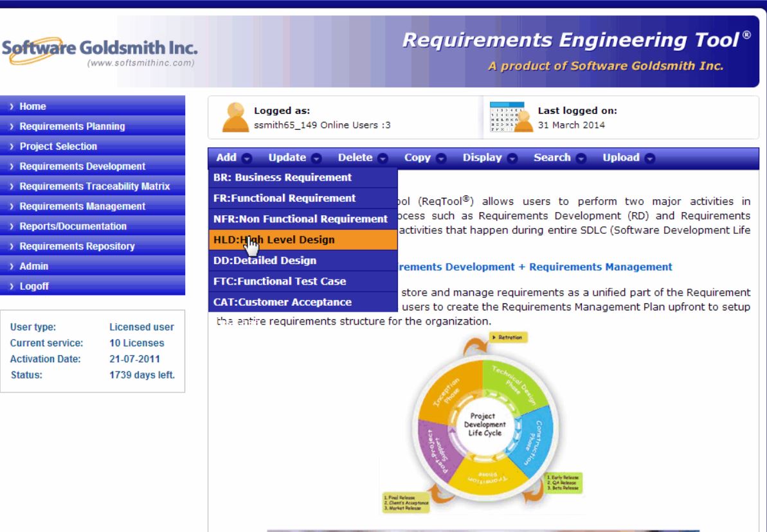The width and height of the screenshot is (767, 532).
Task: Select NFR:Non Functional Requirement
Action: 303,219
